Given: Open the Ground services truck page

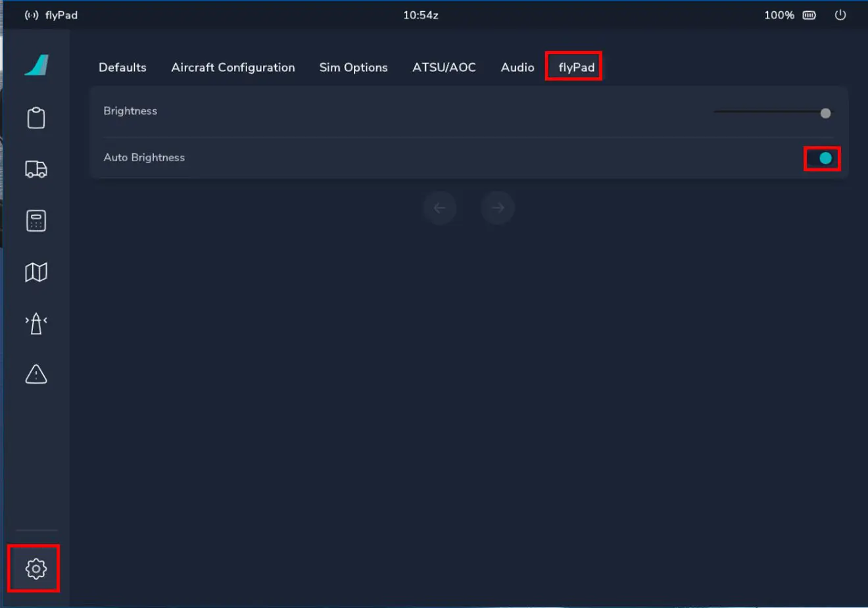Looking at the screenshot, I should [36, 169].
